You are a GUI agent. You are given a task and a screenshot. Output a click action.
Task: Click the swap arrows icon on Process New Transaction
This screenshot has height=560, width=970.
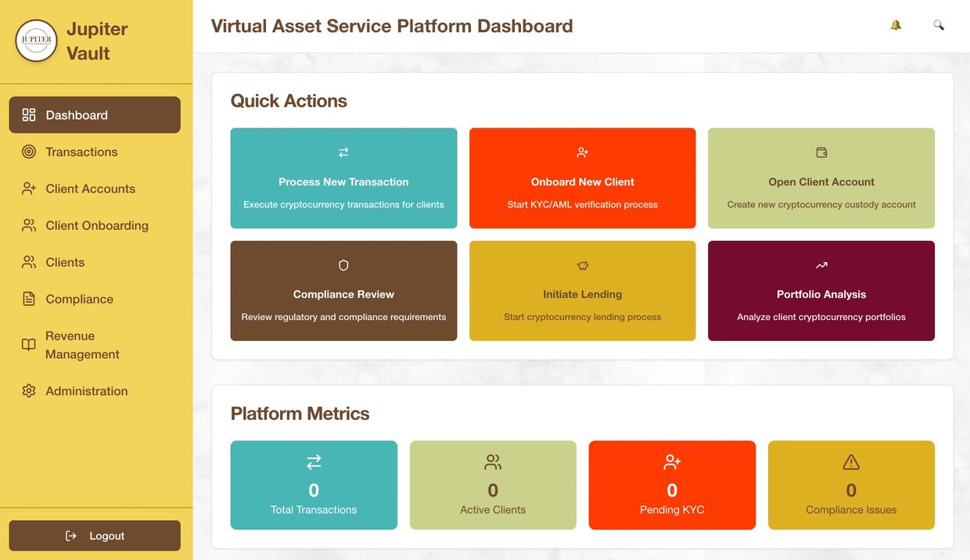click(343, 153)
